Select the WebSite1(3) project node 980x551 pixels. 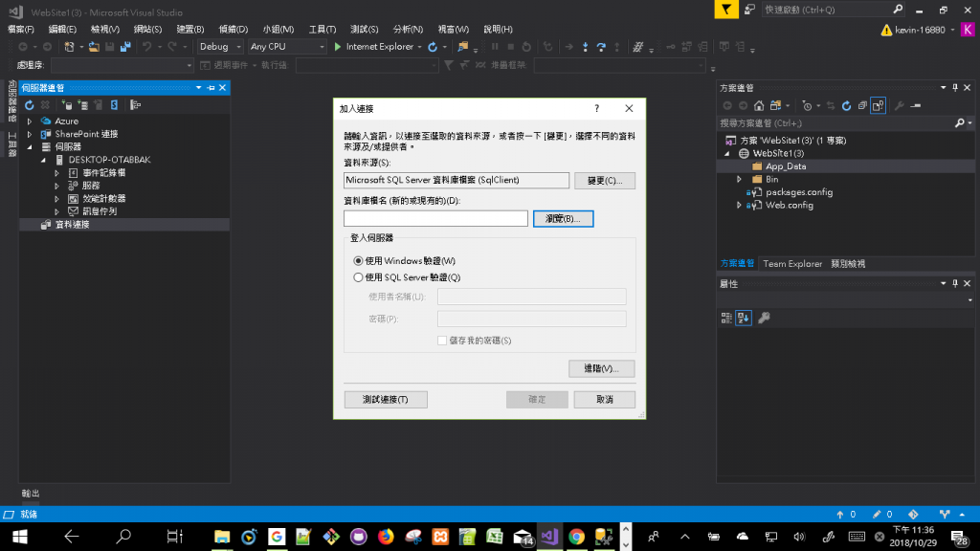778,153
